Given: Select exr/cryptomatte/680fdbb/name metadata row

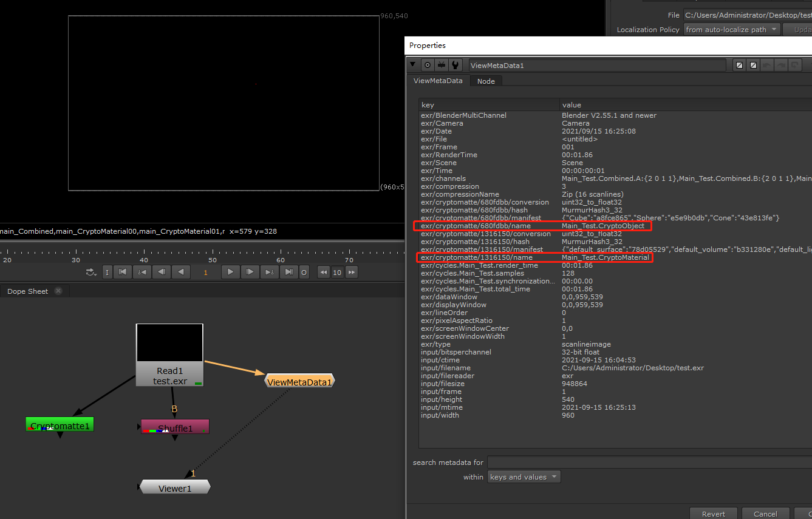Looking at the screenshot, I should [615, 226].
